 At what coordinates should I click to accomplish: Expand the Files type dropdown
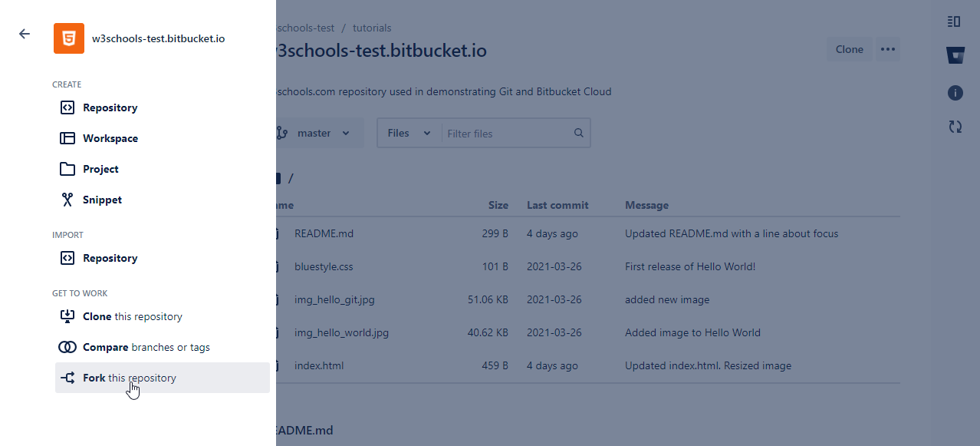pyautogui.click(x=409, y=133)
